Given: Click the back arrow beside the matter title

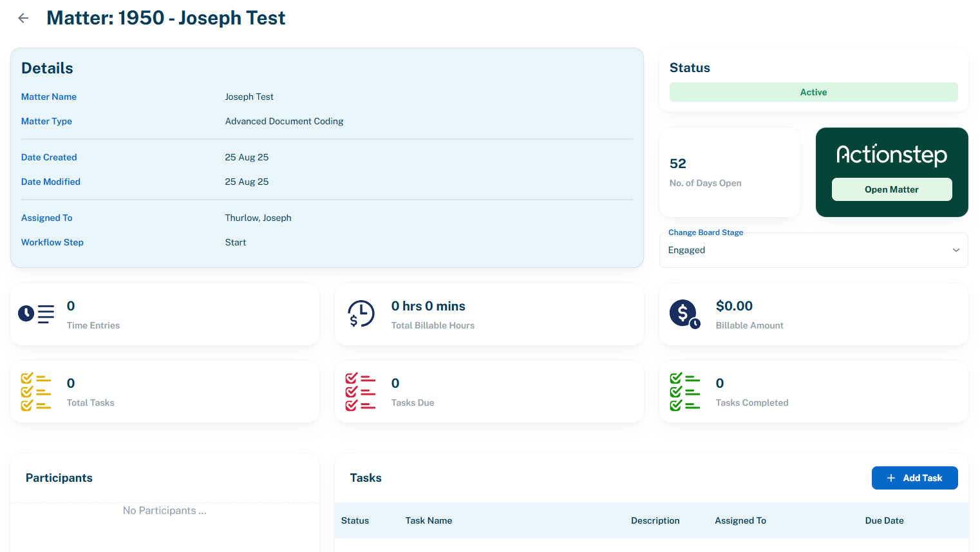Looking at the screenshot, I should 23,17.
